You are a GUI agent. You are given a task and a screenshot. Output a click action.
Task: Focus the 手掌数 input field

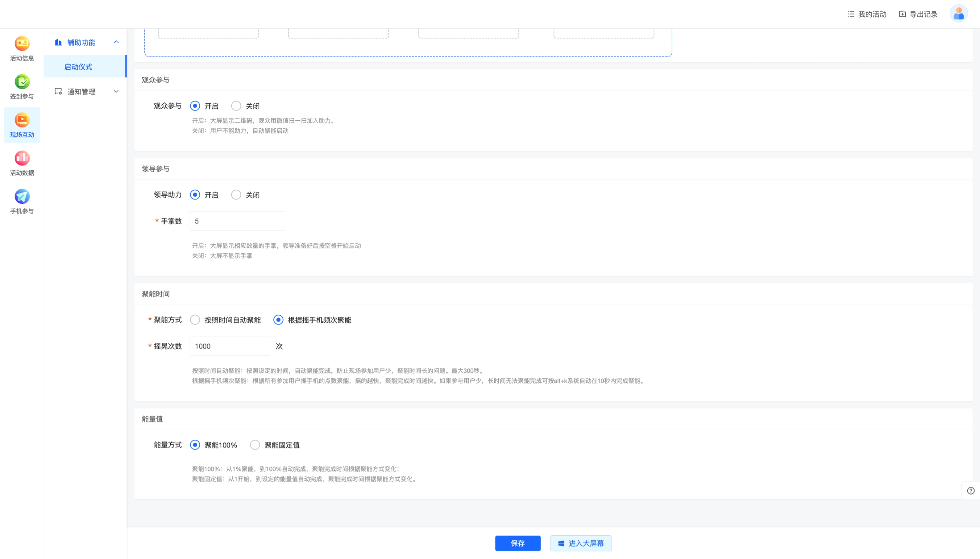point(237,221)
